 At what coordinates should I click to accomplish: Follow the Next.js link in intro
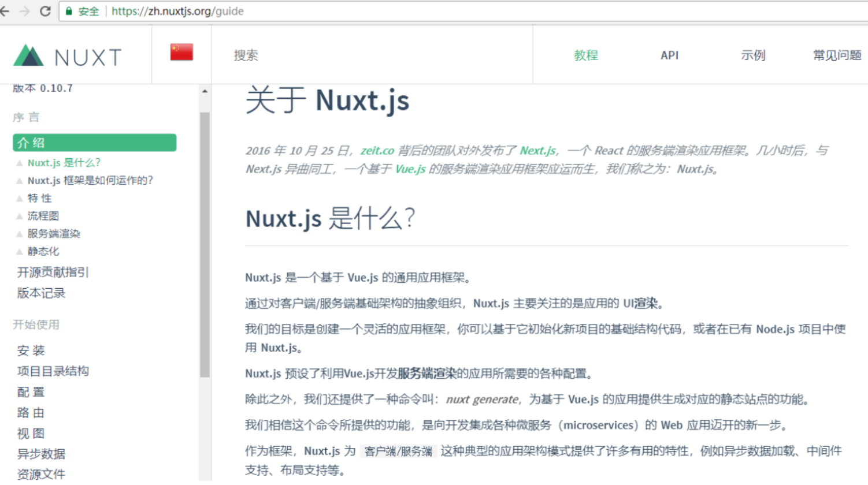click(537, 151)
